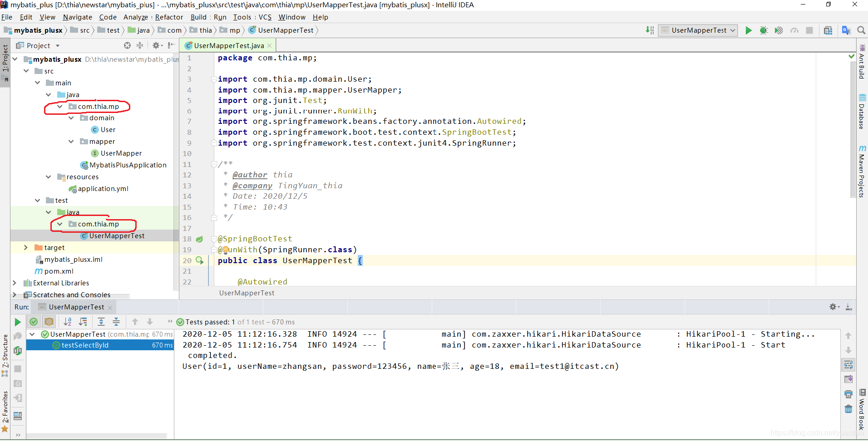
Task: Open the Tools menu
Action: click(x=242, y=17)
